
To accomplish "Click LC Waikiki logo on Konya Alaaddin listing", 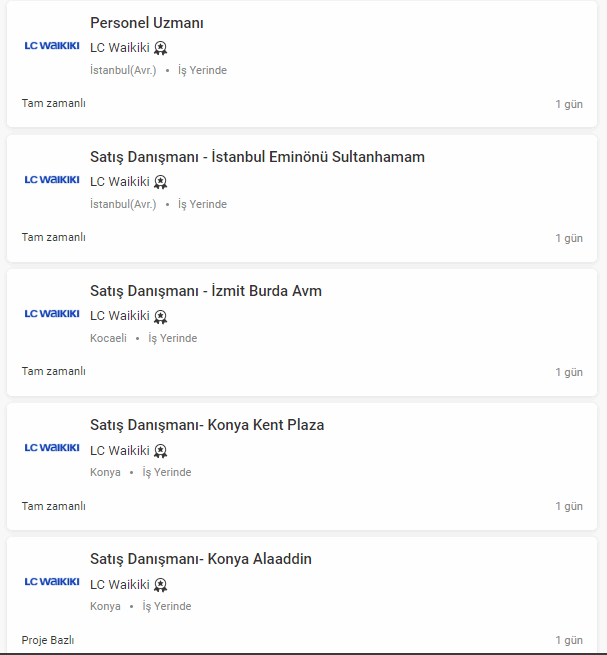I will click(x=52, y=582).
